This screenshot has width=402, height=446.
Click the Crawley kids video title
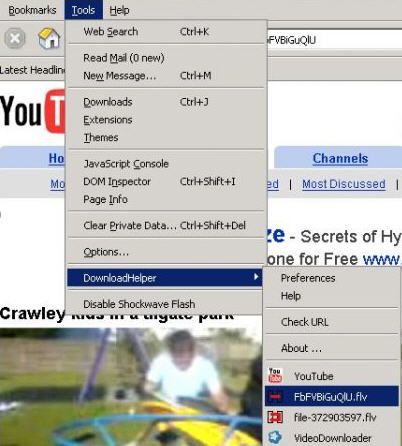click(117, 314)
